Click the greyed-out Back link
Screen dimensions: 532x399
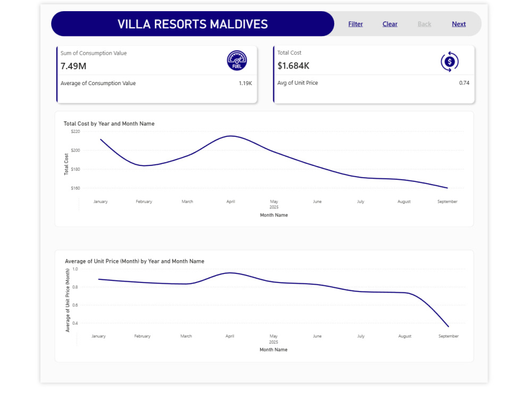(x=425, y=24)
